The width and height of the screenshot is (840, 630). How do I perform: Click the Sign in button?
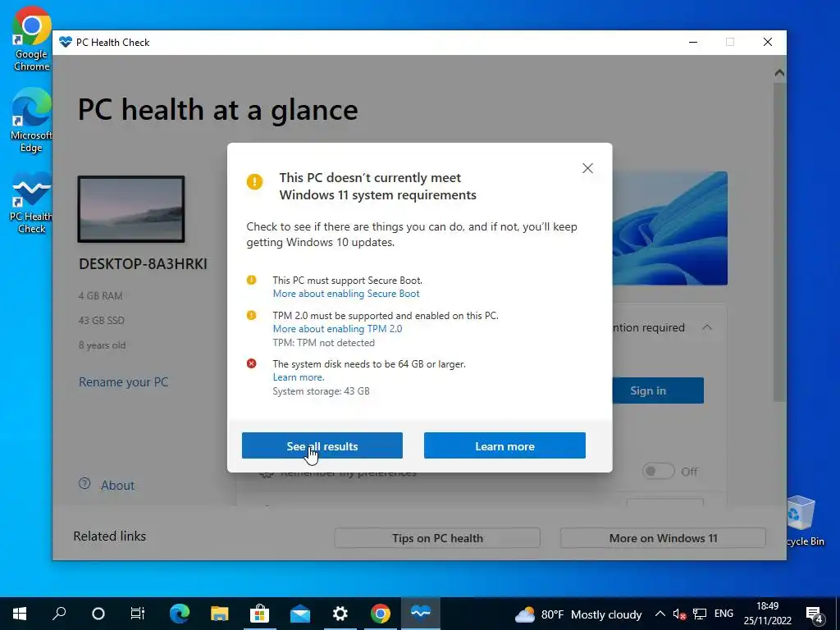click(658, 390)
